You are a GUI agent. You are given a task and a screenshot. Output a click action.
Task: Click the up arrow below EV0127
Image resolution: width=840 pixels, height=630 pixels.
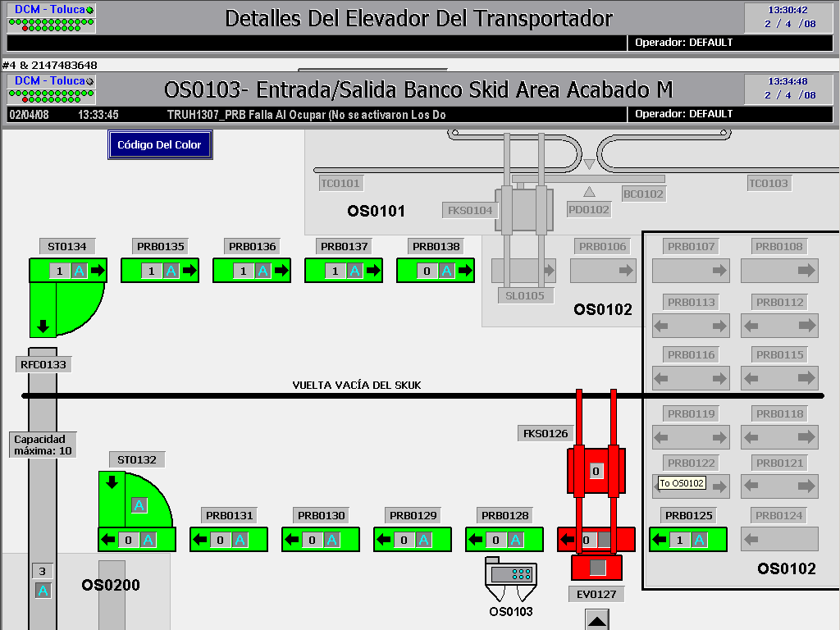[x=597, y=621]
